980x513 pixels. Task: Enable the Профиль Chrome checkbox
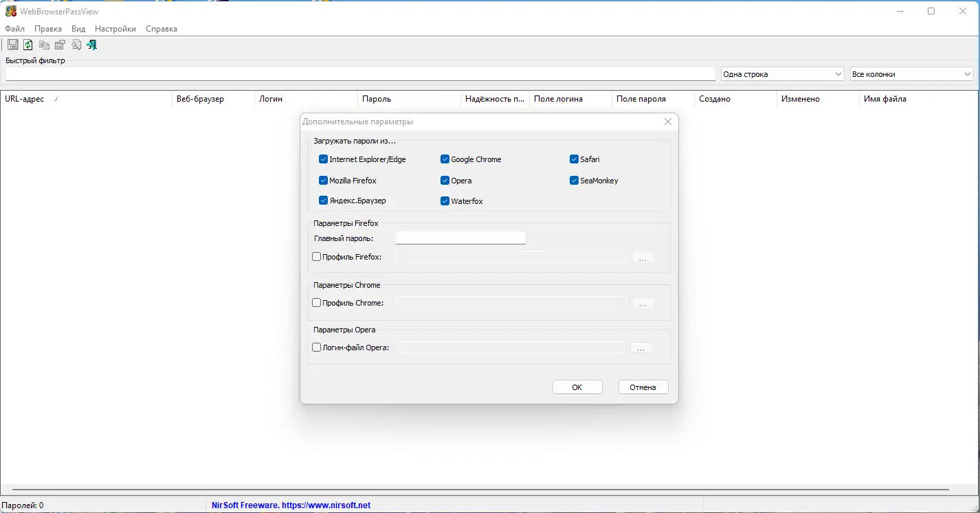coord(317,303)
